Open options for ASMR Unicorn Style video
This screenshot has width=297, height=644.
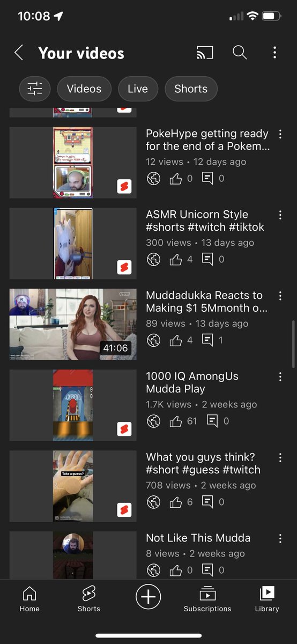[x=280, y=215]
